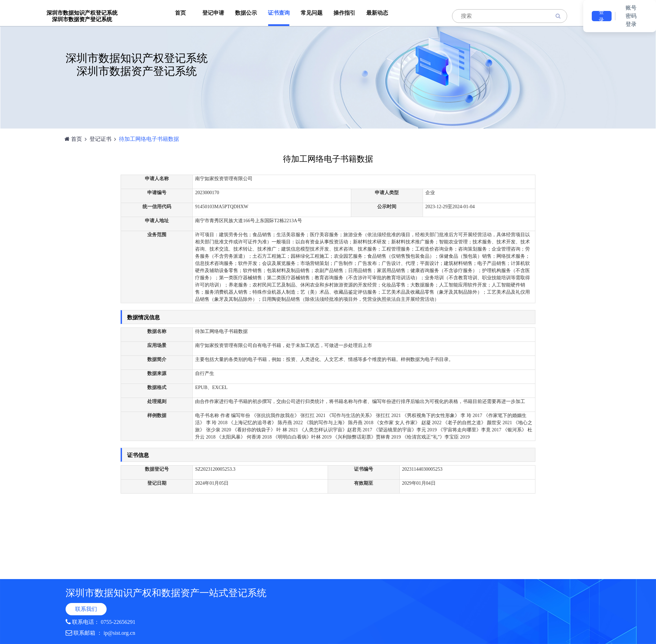Click the 账号密码登录 link

(x=631, y=16)
